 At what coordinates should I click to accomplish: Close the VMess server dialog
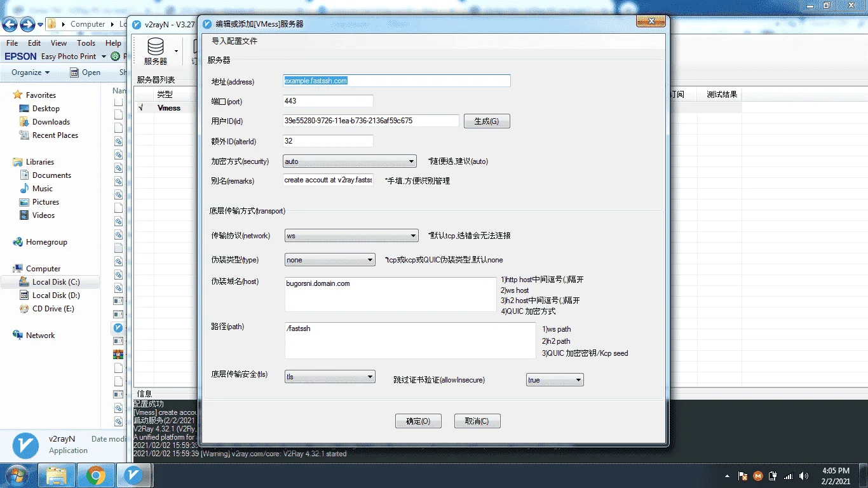651,22
